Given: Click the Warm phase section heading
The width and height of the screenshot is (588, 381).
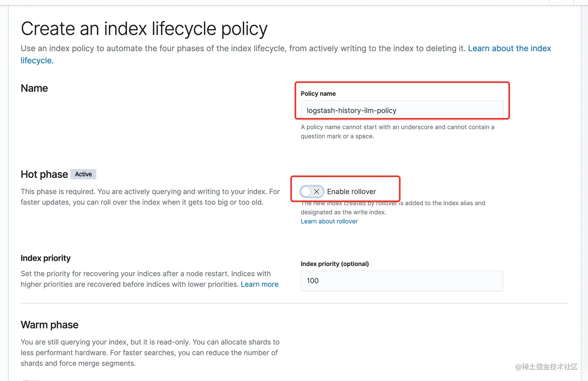Looking at the screenshot, I should (49, 325).
